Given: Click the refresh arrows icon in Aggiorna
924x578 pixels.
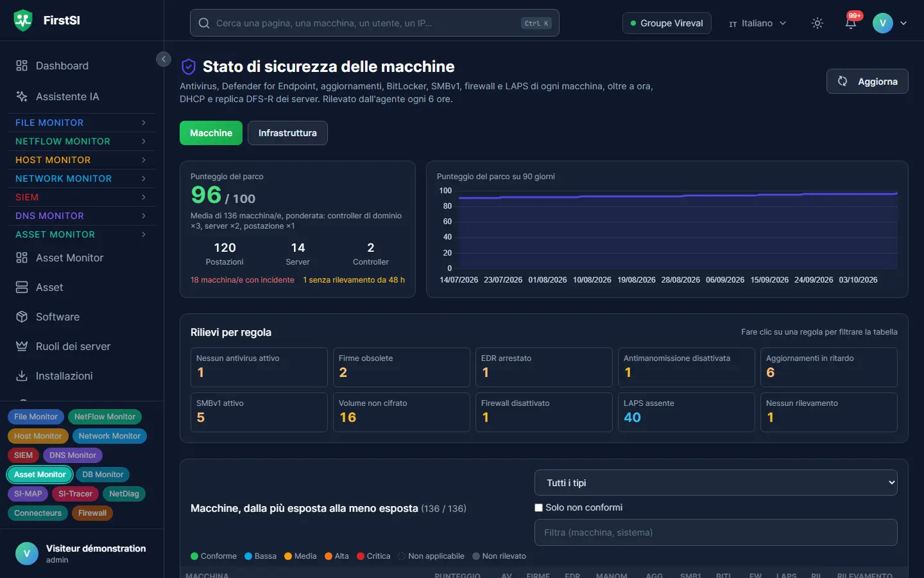Looking at the screenshot, I should click(x=843, y=82).
